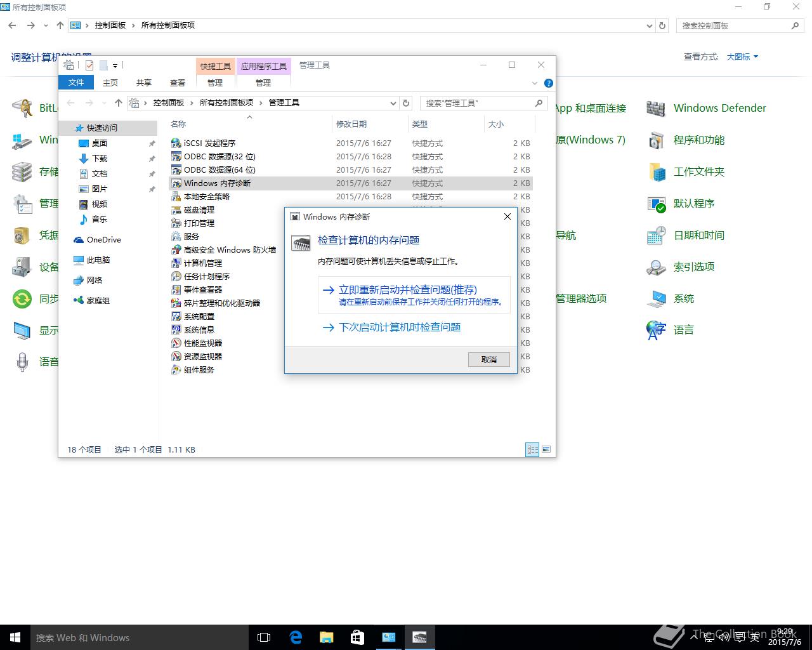Select OneDrive in navigation pane
This screenshot has width=812, height=650.
[x=97, y=239]
